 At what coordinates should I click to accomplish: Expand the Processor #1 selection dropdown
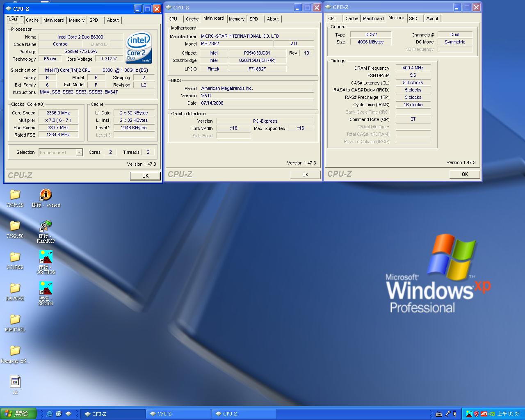(79, 153)
